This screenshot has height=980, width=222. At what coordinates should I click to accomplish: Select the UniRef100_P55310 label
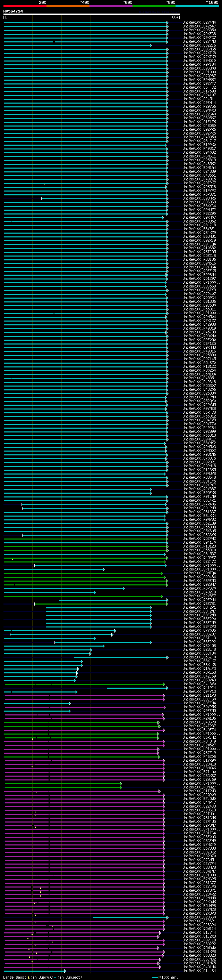click(x=199, y=550)
